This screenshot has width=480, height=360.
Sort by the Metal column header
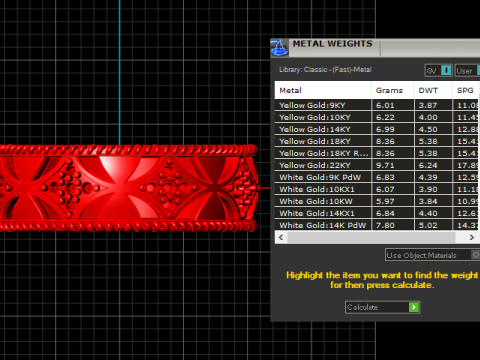323,90
